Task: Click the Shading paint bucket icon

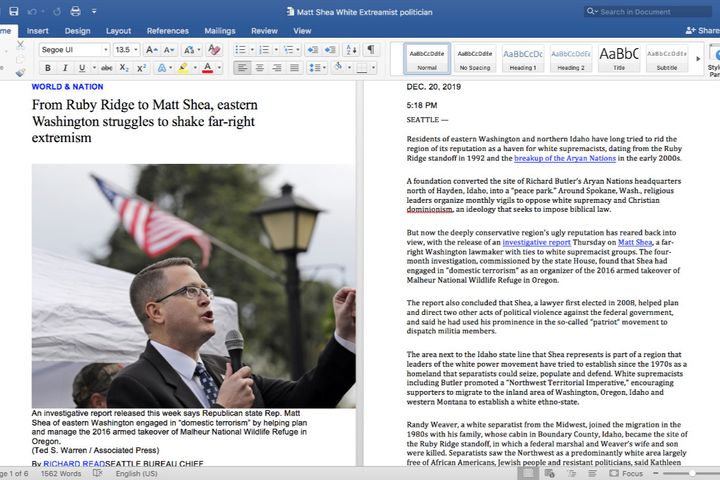Action: [338, 68]
